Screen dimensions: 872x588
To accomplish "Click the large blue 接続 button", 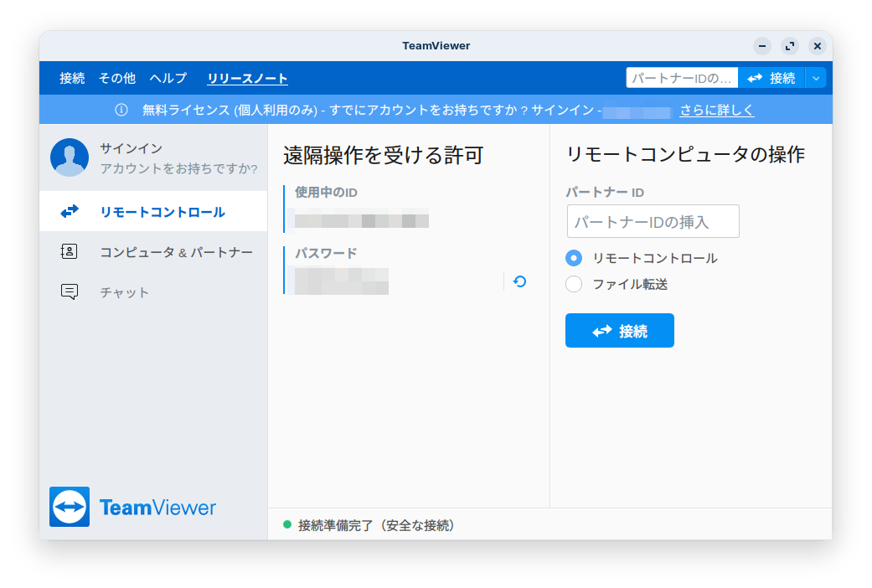I will (620, 331).
